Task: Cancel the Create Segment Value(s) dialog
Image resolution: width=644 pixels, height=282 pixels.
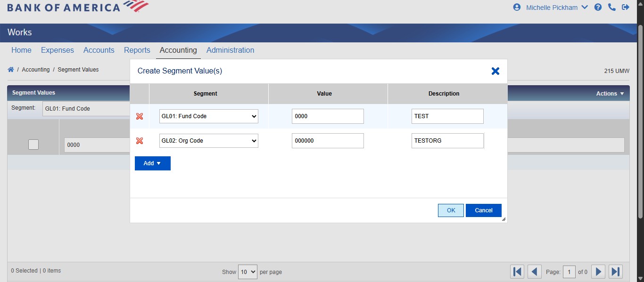Action: tap(484, 210)
